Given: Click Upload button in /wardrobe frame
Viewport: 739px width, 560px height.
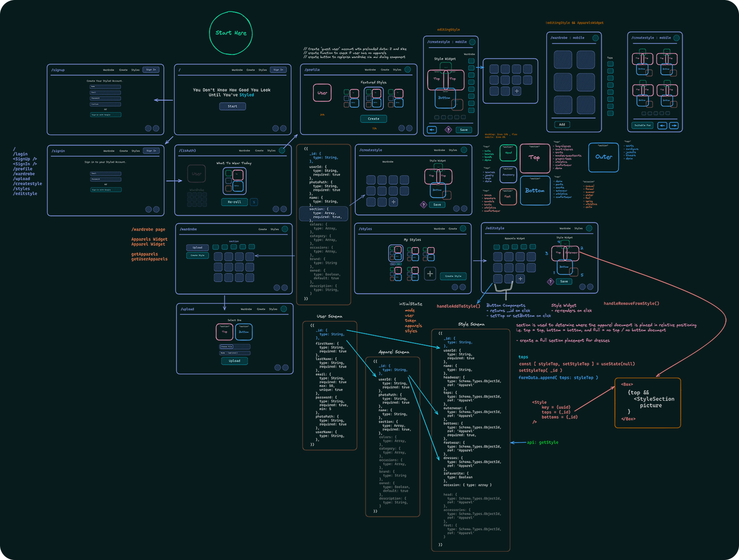Looking at the screenshot, I should 198,248.
